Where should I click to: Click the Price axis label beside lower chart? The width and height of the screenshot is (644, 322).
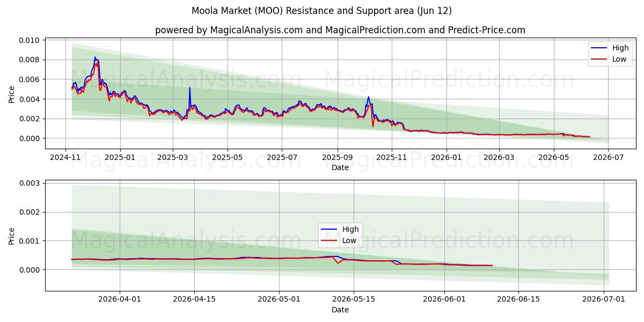(12, 236)
